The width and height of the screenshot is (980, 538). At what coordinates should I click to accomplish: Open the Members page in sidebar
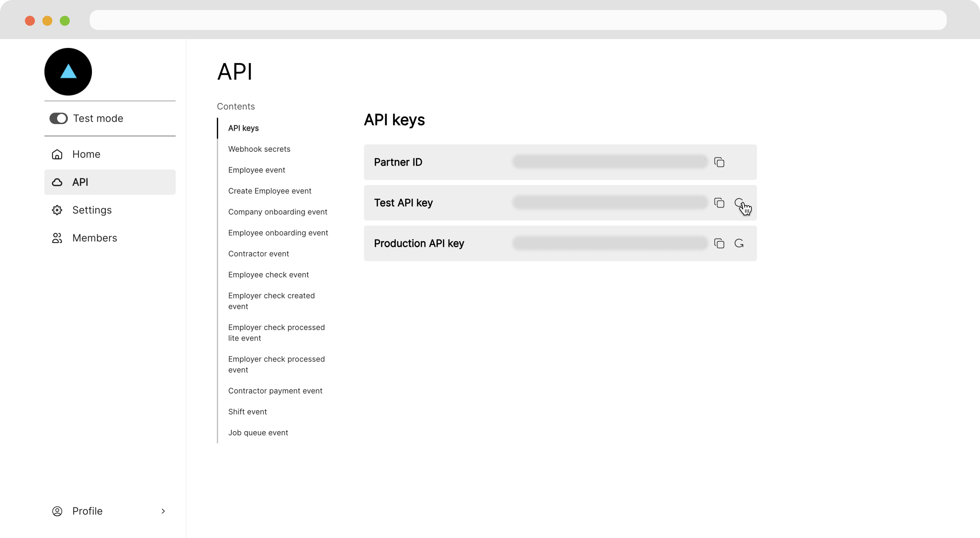(x=94, y=238)
